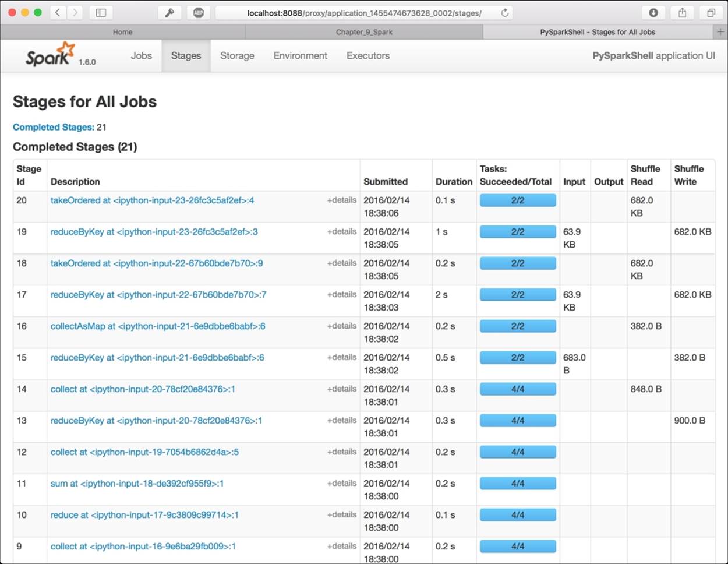
Task: Toggle the Safari sidebar button
Action: point(101,12)
